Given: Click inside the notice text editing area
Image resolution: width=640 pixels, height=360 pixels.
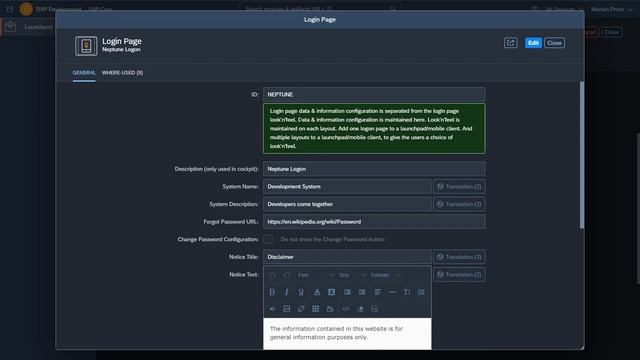Looking at the screenshot, I should pos(347,333).
